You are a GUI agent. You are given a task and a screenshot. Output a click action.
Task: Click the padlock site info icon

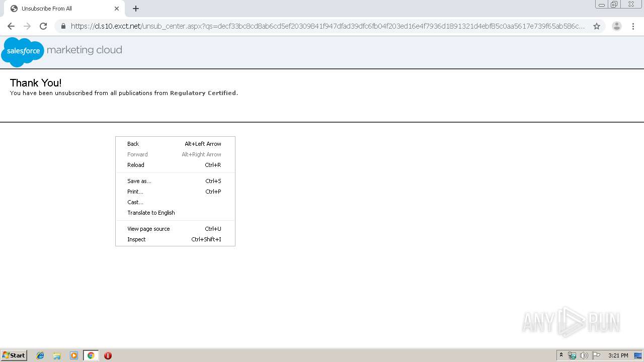(x=63, y=26)
